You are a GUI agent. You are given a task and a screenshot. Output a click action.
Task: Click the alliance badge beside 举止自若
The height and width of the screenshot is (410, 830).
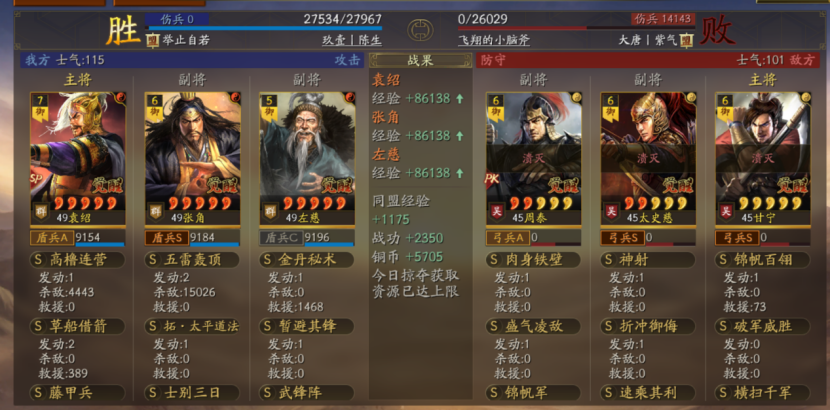(x=152, y=40)
